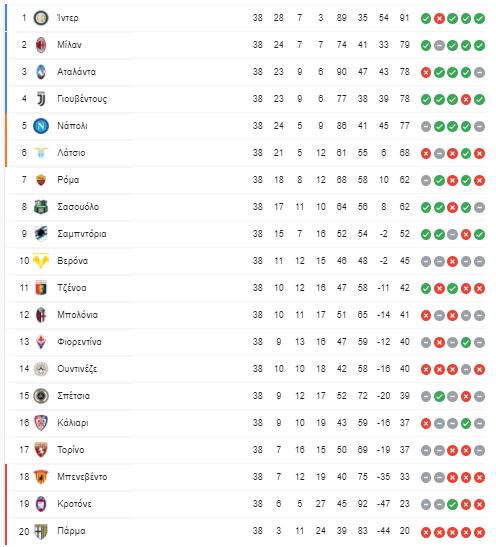This screenshot has height=547, width=496.
Task: Open the Sassuolo club crest
Action: 41,207
